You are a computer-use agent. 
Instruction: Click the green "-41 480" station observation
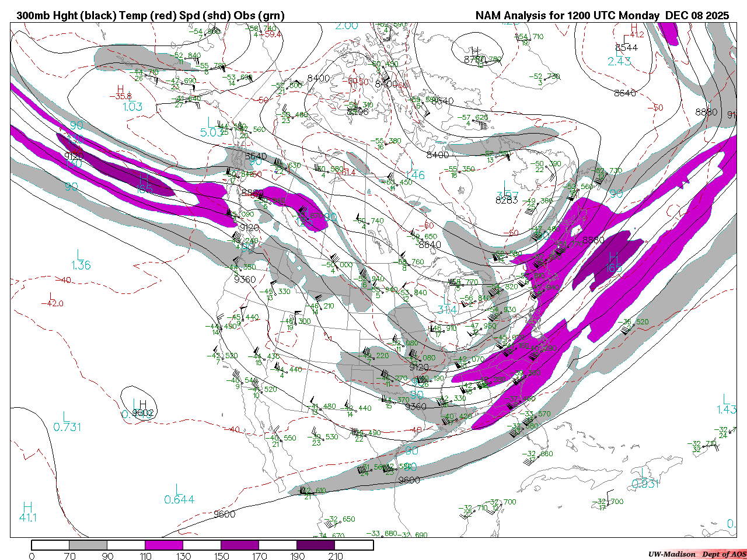(322, 407)
